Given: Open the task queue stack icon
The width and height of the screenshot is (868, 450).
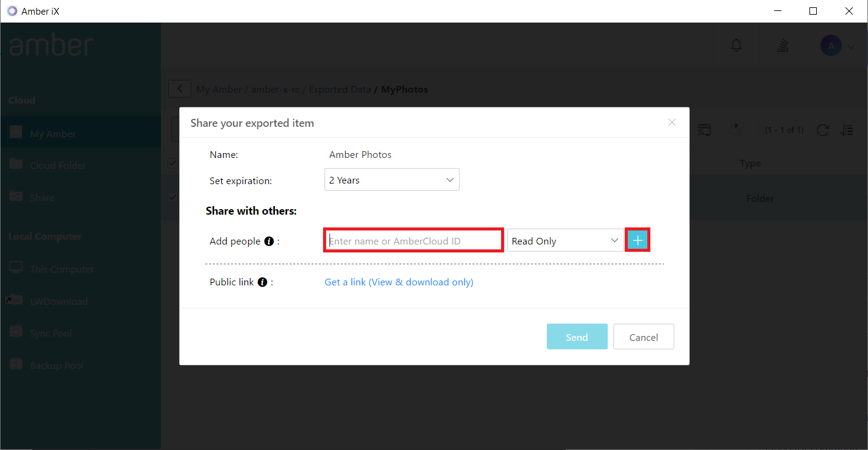Looking at the screenshot, I should tap(783, 45).
